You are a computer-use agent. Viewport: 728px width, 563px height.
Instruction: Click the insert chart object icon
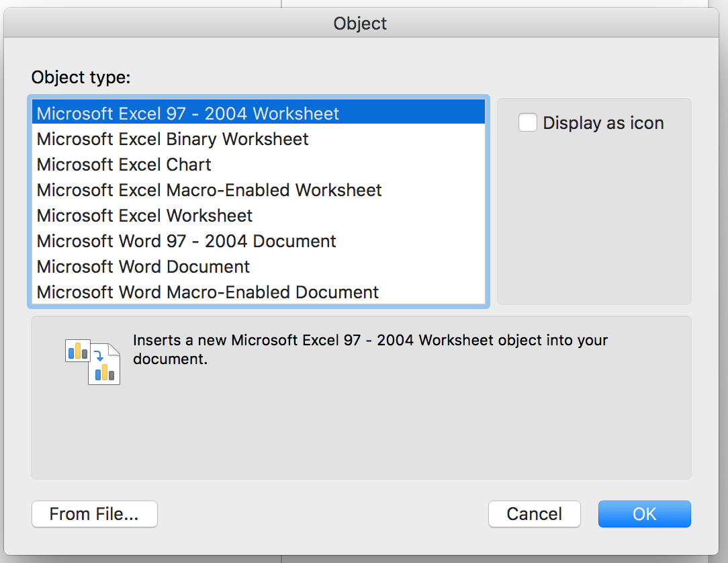tap(93, 362)
